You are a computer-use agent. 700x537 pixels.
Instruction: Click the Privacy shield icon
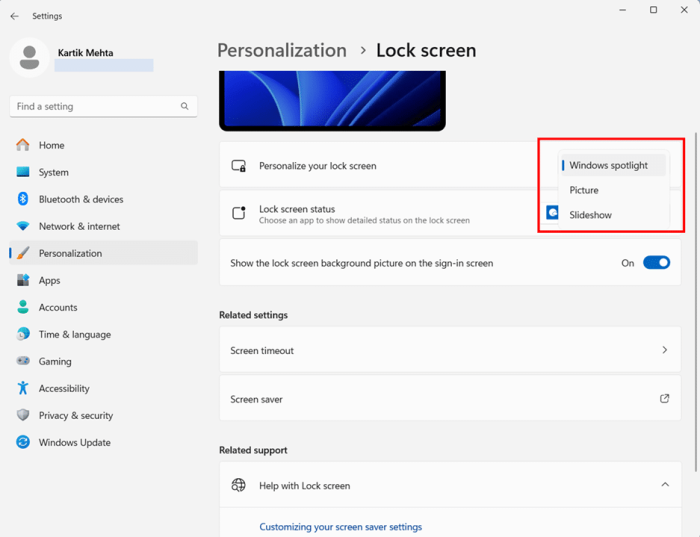click(x=23, y=415)
